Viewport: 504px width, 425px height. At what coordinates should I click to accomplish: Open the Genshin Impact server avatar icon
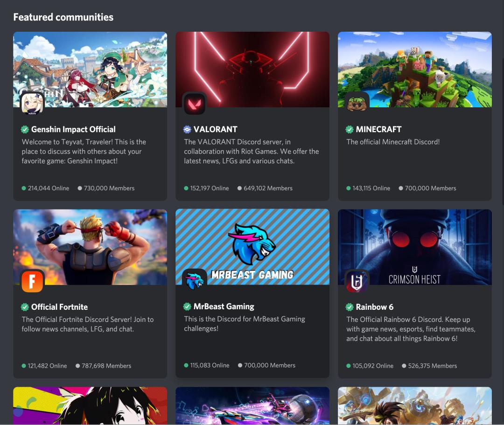(32, 103)
